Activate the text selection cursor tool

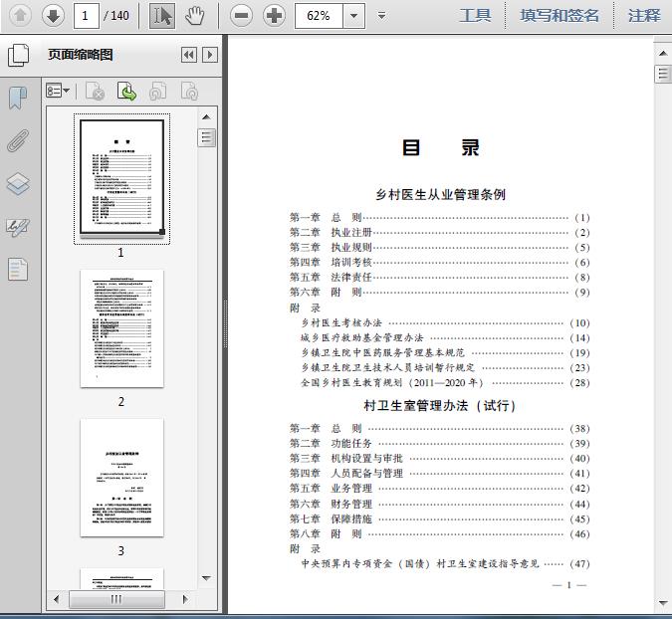162,16
